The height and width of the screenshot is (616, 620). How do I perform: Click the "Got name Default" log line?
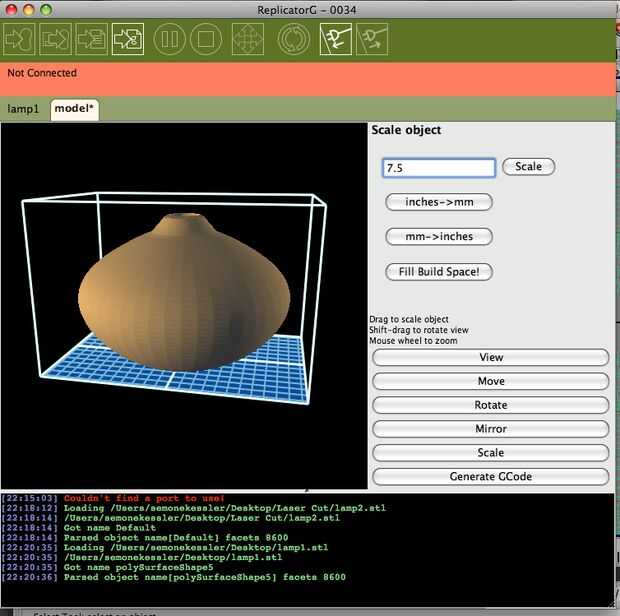point(110,528)
